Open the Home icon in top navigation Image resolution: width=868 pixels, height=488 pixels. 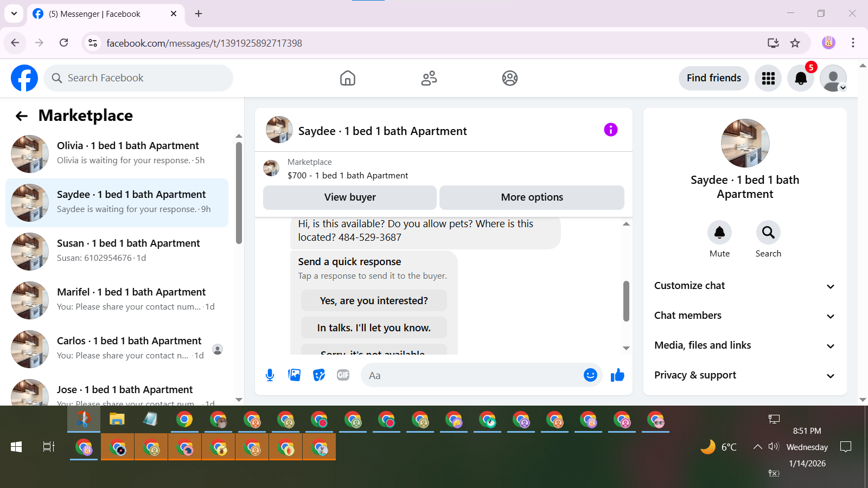click(x=348, y=78)
